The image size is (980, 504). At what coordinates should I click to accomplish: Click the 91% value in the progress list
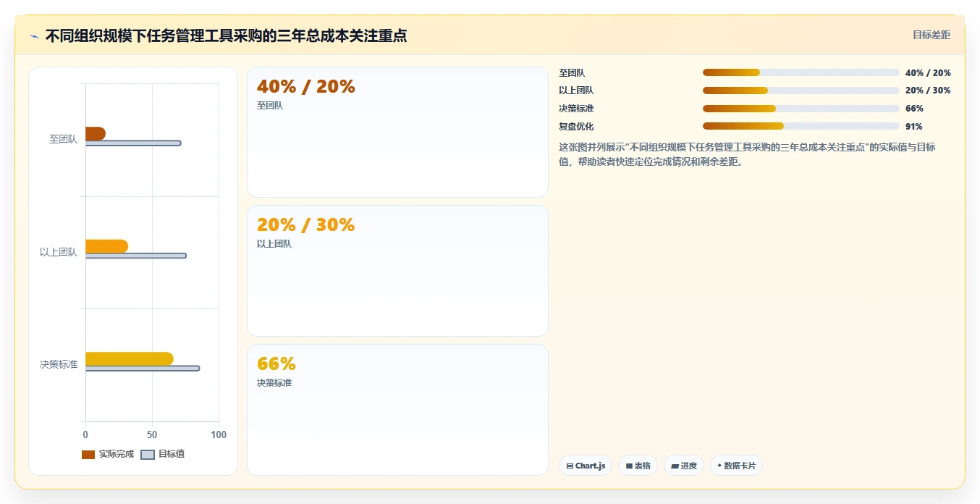[x=914, y=126]
